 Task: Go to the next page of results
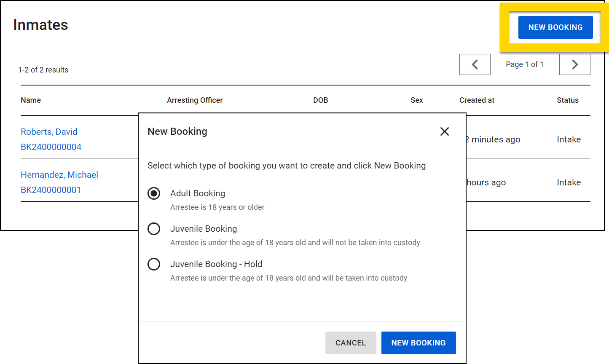(x=574, y=64)
